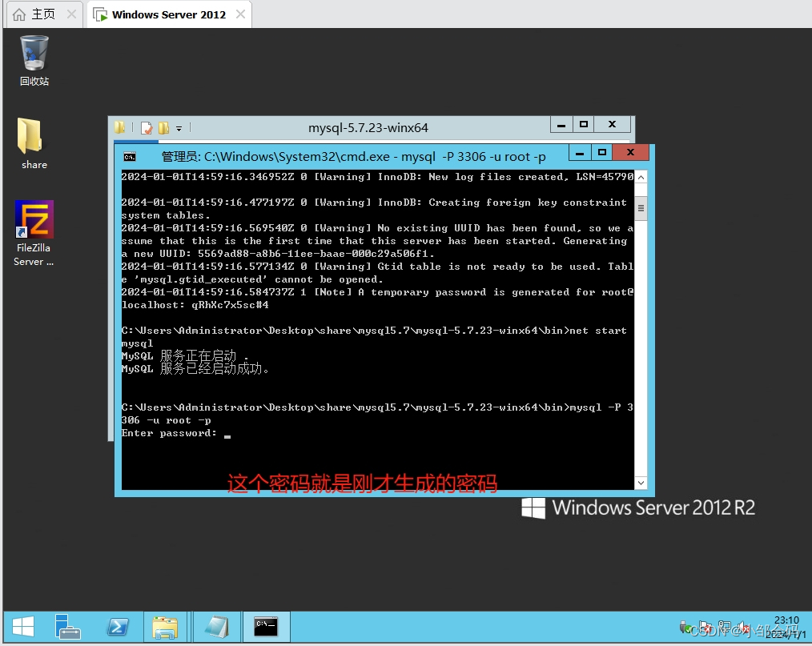812x646 pixels.
Task: Close the Windows Server 2012 tab
Action: [240, 14]
